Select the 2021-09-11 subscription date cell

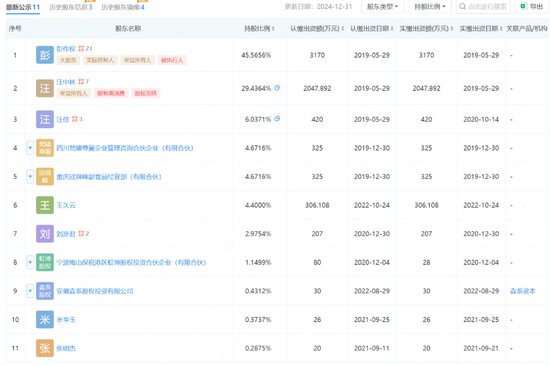(371, 348)
